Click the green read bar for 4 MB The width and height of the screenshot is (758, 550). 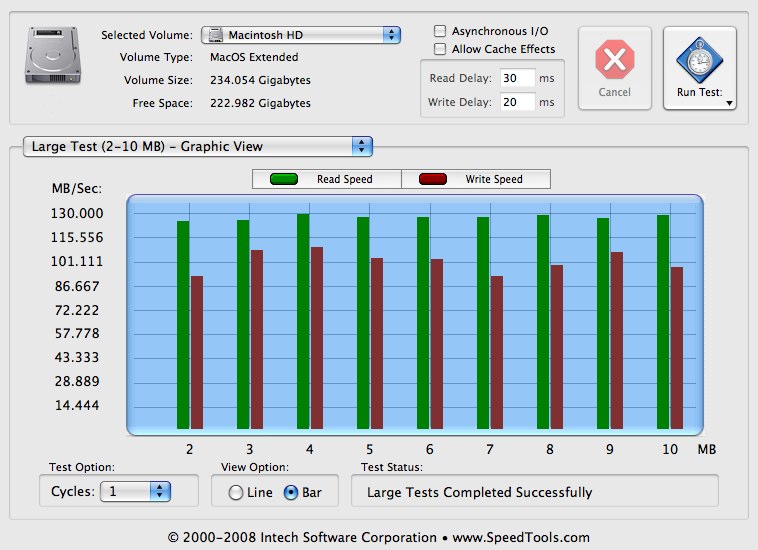pyautogui.click(x=303, y=321)
